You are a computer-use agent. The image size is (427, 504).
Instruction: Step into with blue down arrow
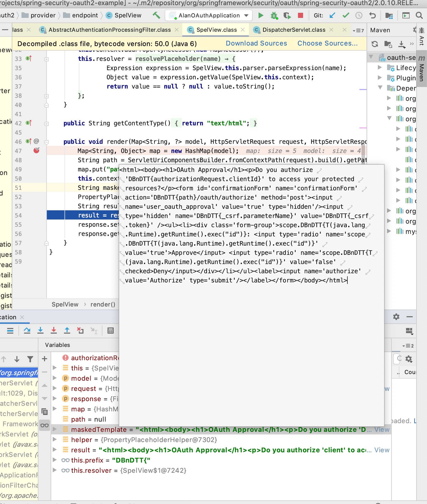[x=40, y=331]
